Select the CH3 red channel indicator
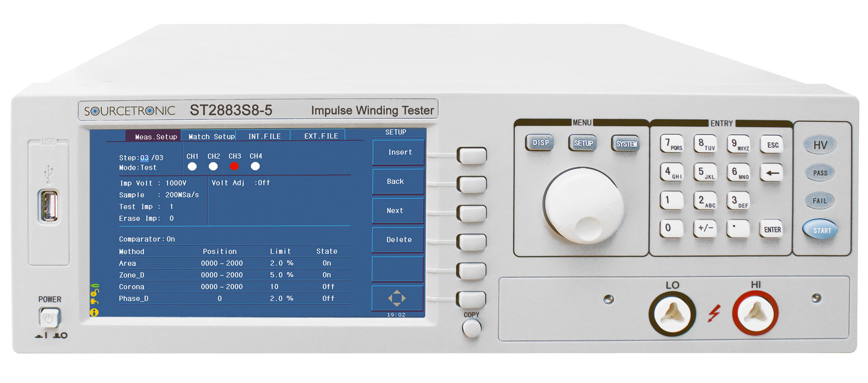Image resolution: width=868 pixels, height=383 pixels. (234, 166)
